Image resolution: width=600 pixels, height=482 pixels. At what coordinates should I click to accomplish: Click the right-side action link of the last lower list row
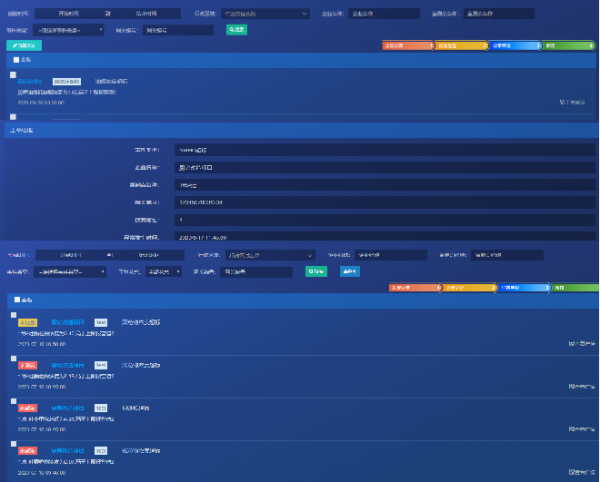(582, 471)
